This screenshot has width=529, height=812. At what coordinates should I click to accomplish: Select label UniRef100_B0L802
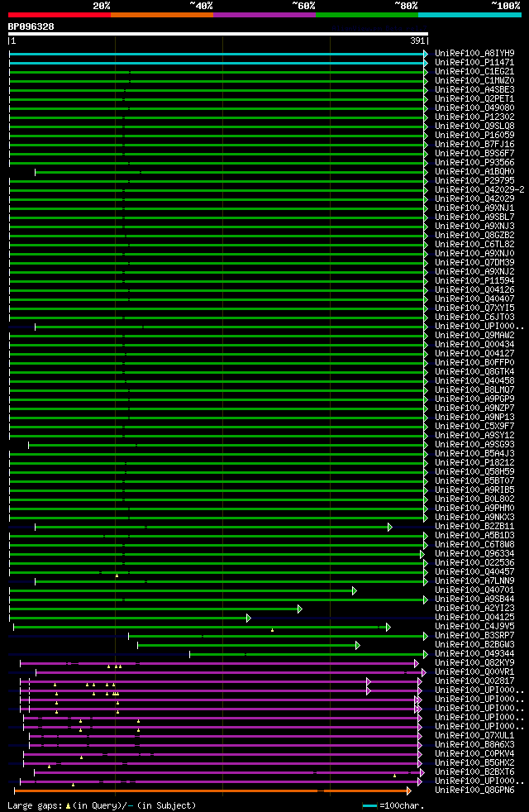pos(474,499)
